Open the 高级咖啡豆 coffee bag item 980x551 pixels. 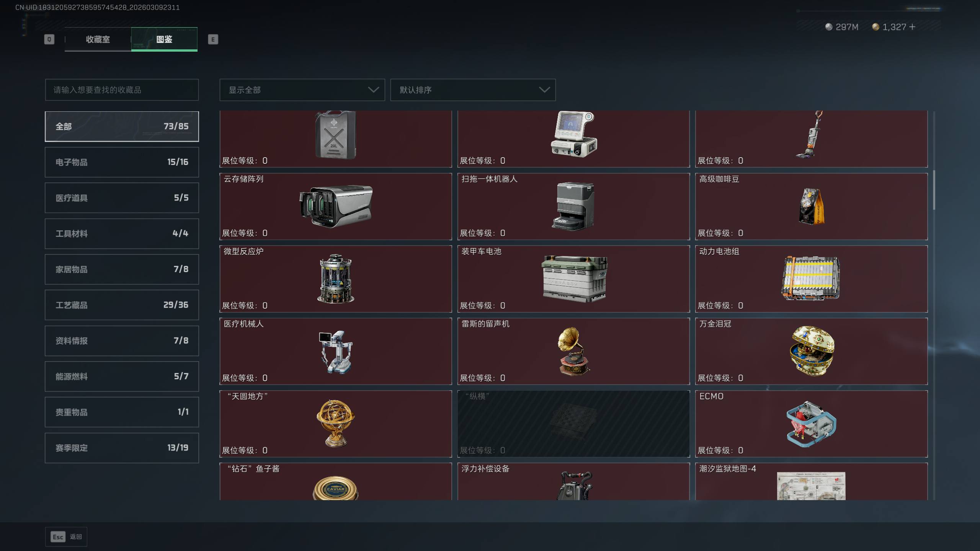tap(812, 207)
